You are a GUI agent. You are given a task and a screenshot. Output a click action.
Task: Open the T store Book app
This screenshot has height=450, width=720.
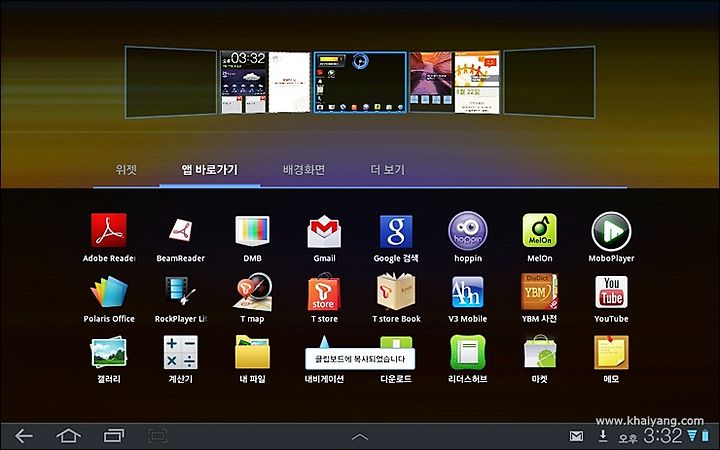pyautogui.click(x=396, y=291)
